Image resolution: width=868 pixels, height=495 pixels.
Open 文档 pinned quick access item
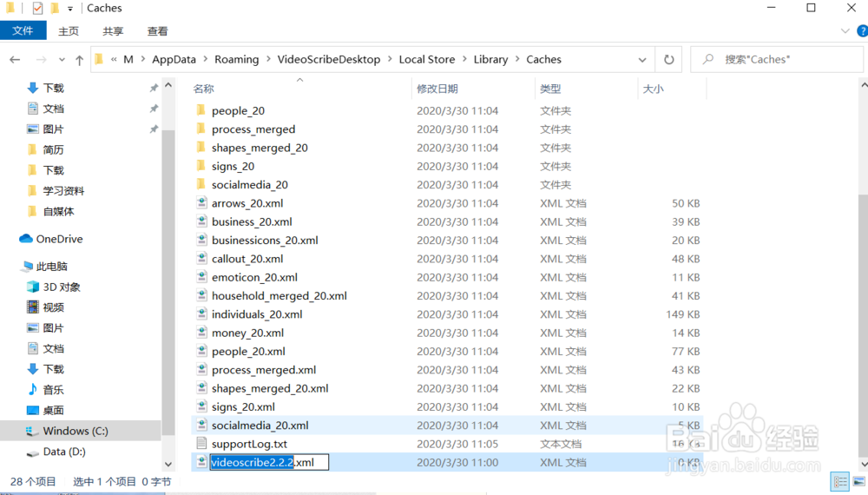coord(53,109)
